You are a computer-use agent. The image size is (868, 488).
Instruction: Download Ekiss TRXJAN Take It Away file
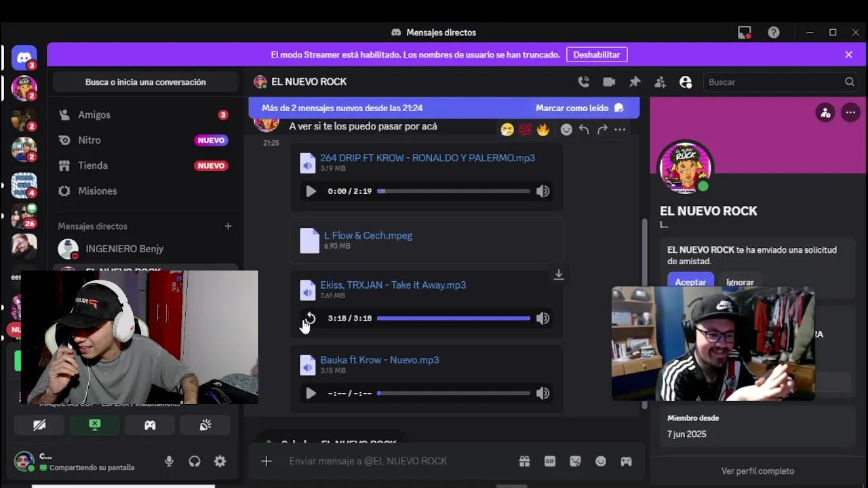coord(559,274)
